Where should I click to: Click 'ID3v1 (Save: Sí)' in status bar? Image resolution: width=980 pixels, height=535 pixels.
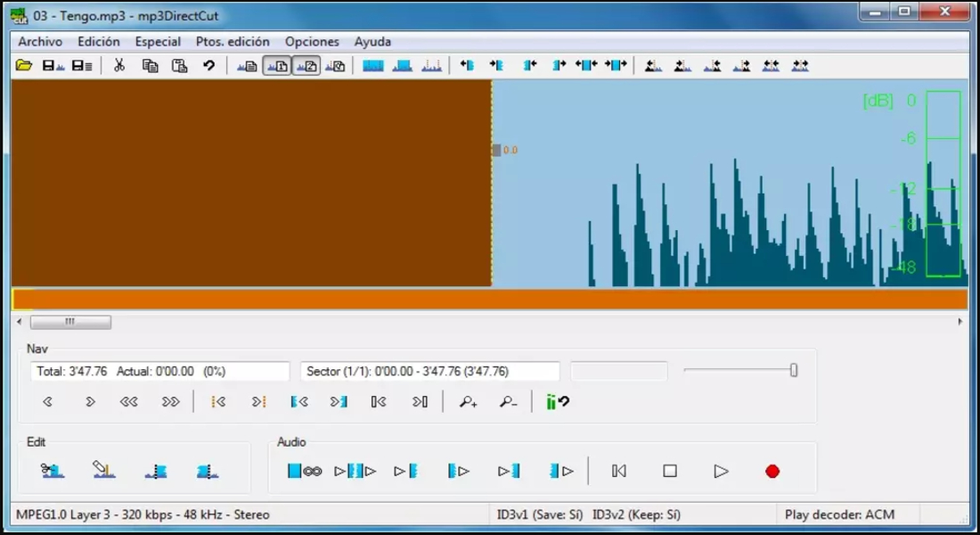tap(540, 514)
